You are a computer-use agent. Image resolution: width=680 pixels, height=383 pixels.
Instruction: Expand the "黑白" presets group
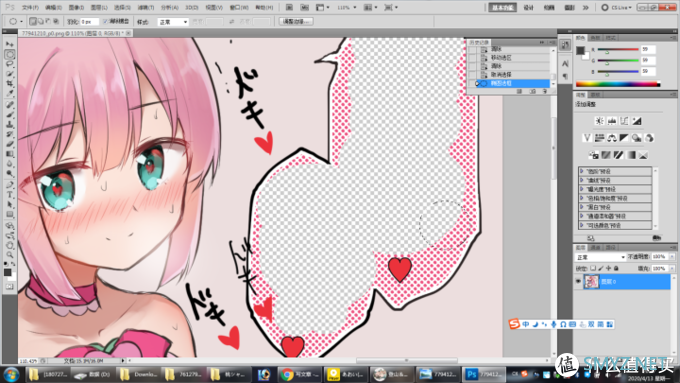click(x=582, y=207)
